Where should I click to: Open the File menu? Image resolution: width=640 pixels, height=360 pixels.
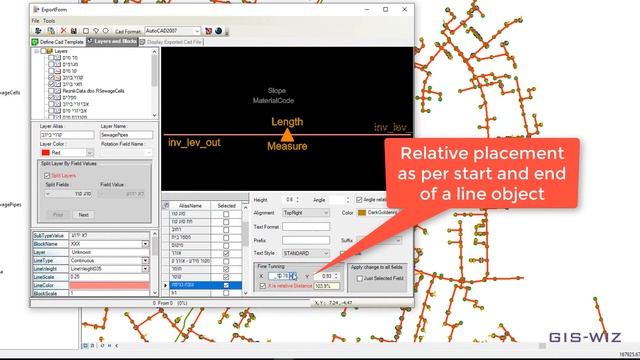[36, 20]
